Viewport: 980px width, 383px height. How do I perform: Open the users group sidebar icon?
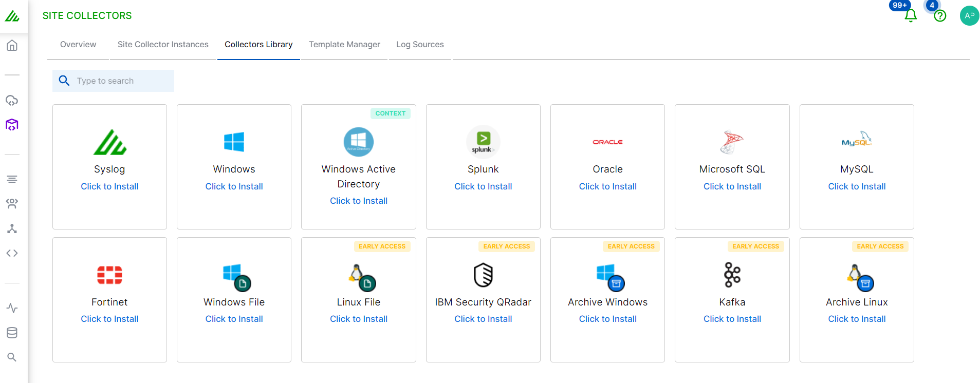(x=12, y=204)
